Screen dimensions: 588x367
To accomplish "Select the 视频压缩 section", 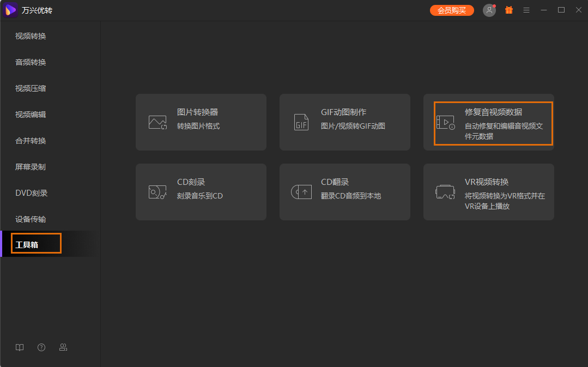I will point(31,88).
